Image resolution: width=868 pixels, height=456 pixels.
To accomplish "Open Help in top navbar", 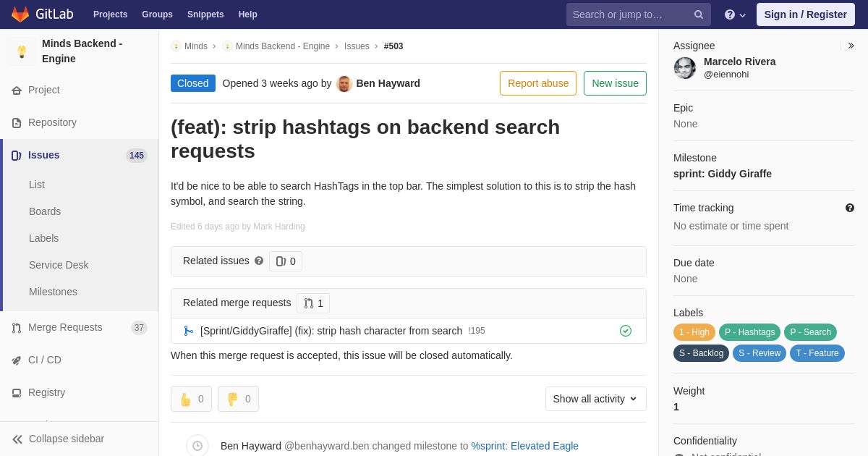I will (248, 14).
